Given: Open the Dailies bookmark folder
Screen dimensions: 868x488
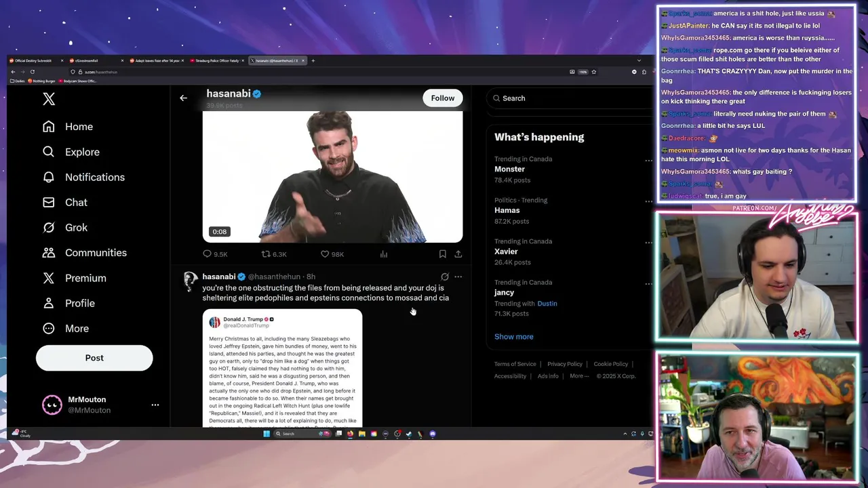Looking at the screenshot, I should tap(17, 81).
